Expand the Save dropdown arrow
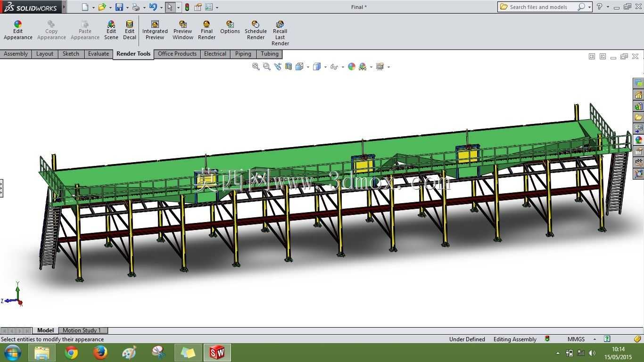 pos(127,8)
